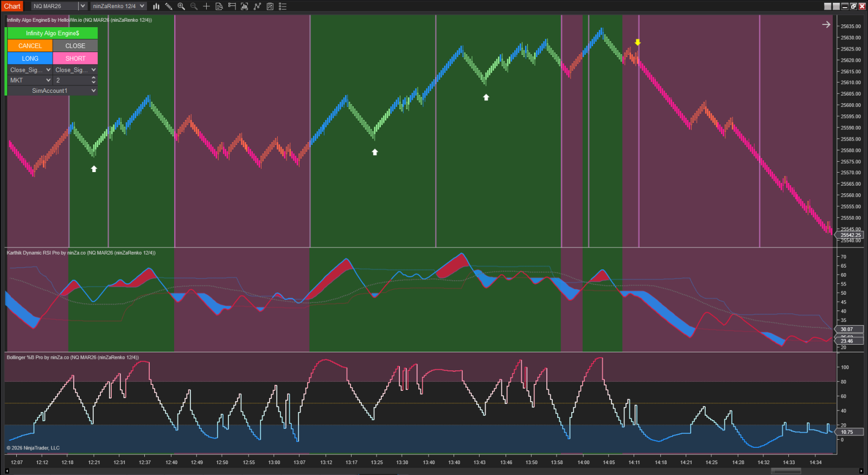Click the Karthik Dynamic RSI Pro label

pyautogui.click(x=81, y=253)
